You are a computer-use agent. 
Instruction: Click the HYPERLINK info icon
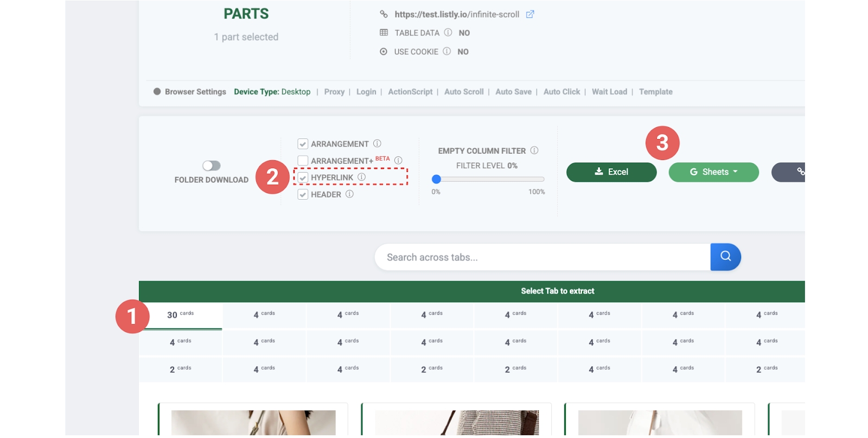tap(362, 177)
